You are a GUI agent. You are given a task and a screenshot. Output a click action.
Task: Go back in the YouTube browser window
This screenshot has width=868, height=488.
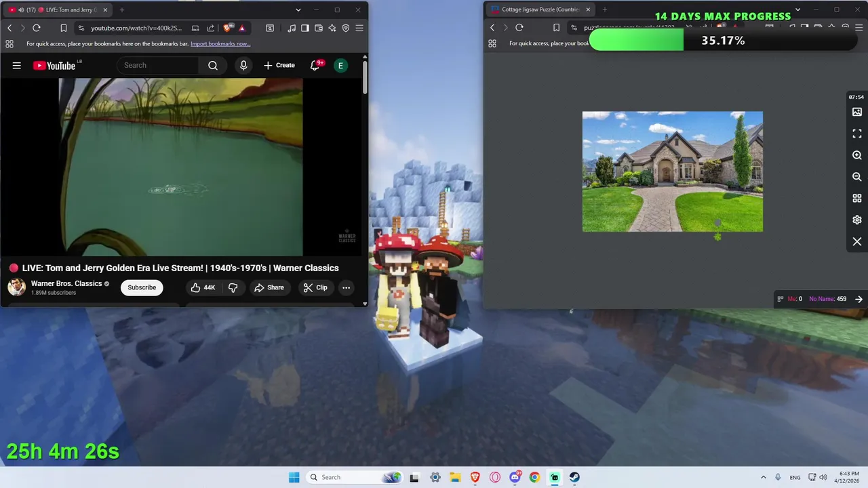coord(9,28)
